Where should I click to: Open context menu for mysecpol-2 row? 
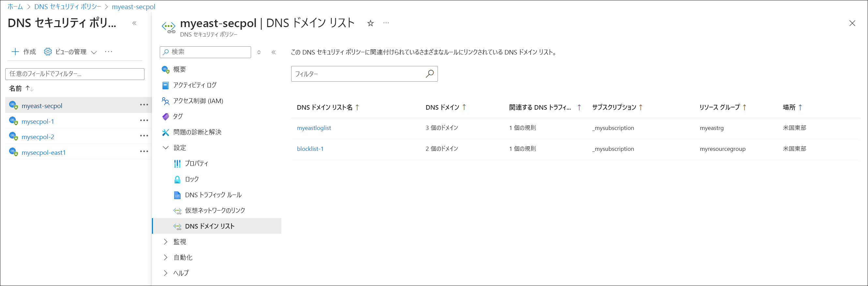144,136
